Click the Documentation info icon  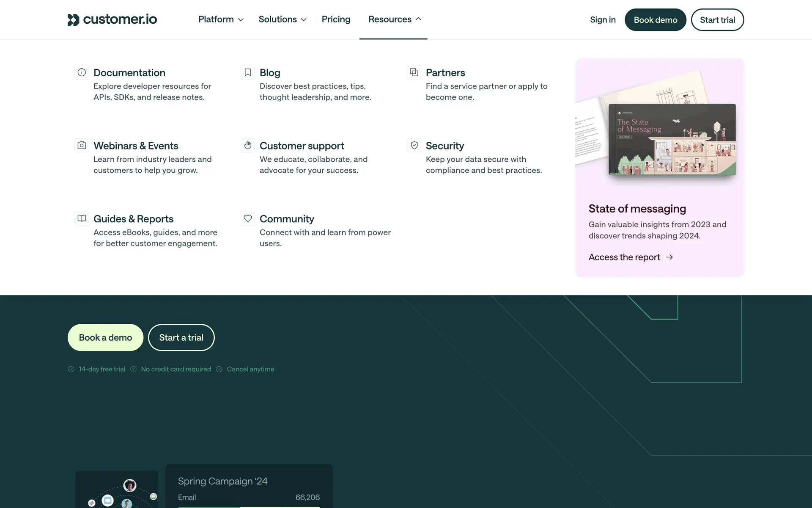tap(82, 72)
